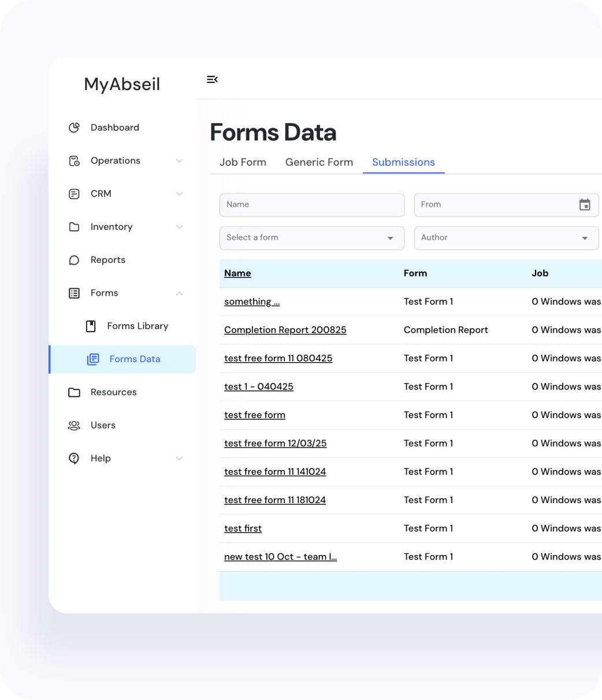
Task: Collapse the Forms menu chevron
Action: pyautogui.click(x=179, y=293)
